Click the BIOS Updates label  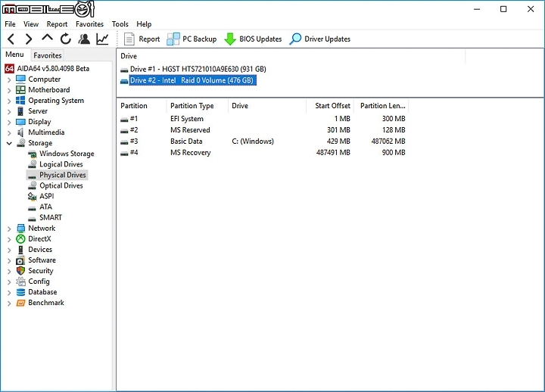260,39
